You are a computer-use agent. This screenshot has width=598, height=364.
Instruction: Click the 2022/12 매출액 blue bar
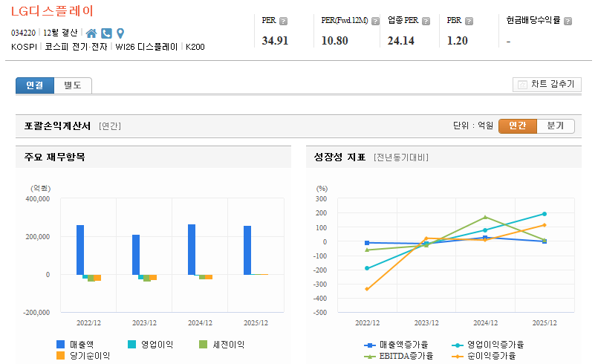click(x=80, y=250)
